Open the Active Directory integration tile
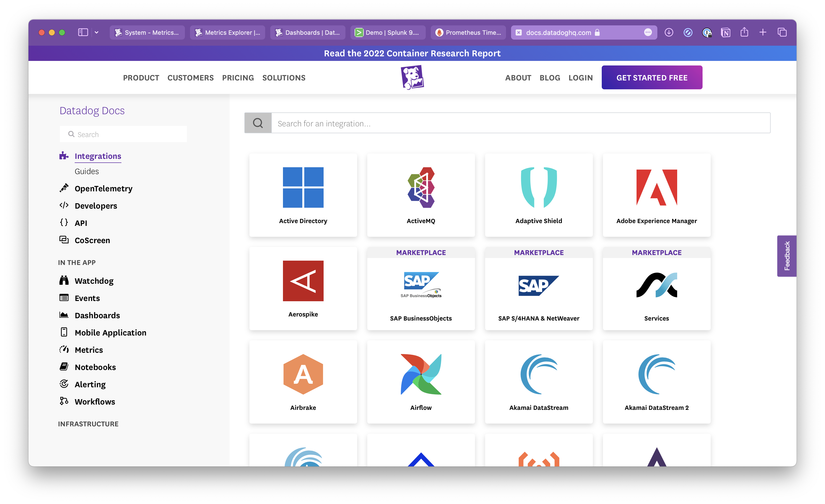Image resolution: width=825 pixels, height=504 pixels. tap(303, 195)
